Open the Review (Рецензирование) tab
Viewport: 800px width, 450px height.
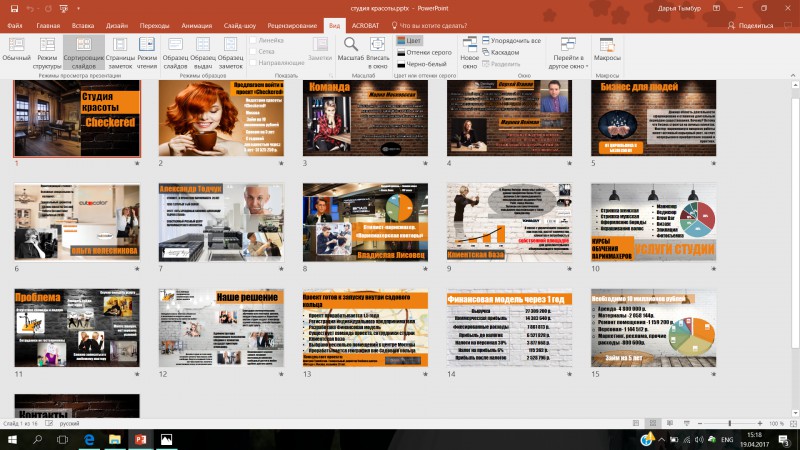coord(292,26)
